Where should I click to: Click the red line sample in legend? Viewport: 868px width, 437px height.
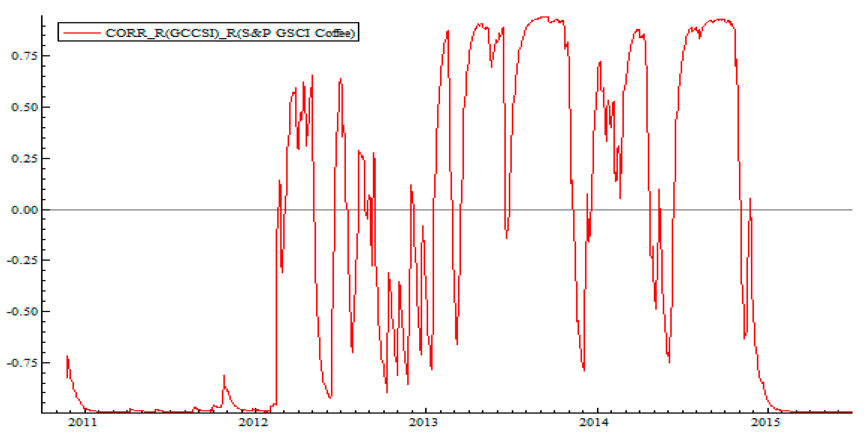coord(82,33)
